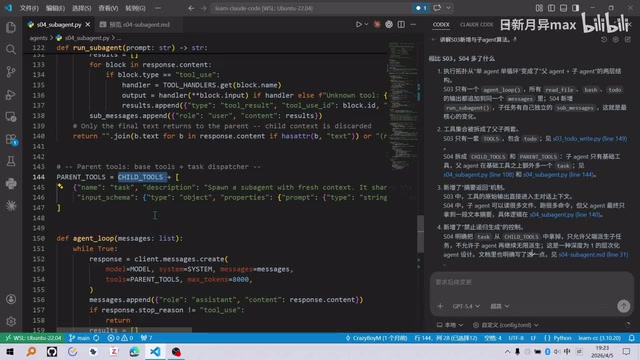Viewport: 640px width, 360px height.
Task: Click UTF-8 encoding in the status bar
Action: 516,338
